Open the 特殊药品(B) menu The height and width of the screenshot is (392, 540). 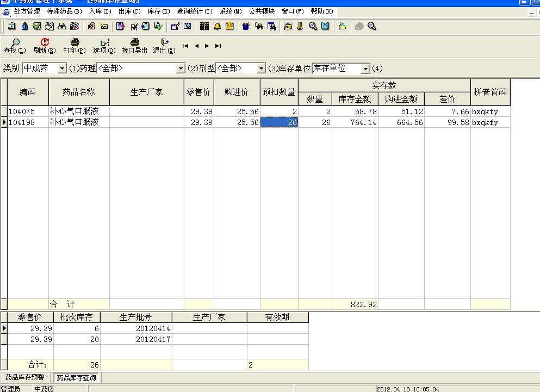[64, 11]
